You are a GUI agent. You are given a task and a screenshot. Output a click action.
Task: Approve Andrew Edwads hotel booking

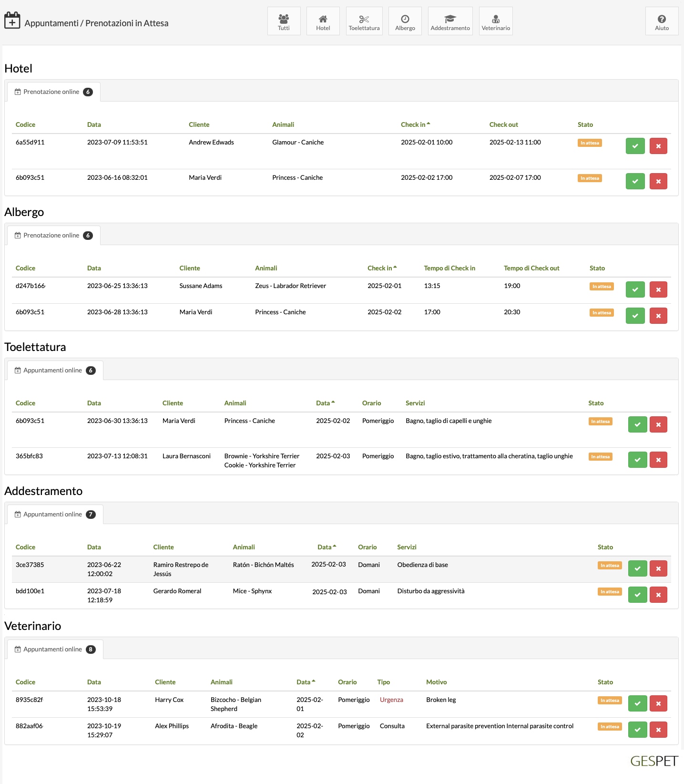635,146
